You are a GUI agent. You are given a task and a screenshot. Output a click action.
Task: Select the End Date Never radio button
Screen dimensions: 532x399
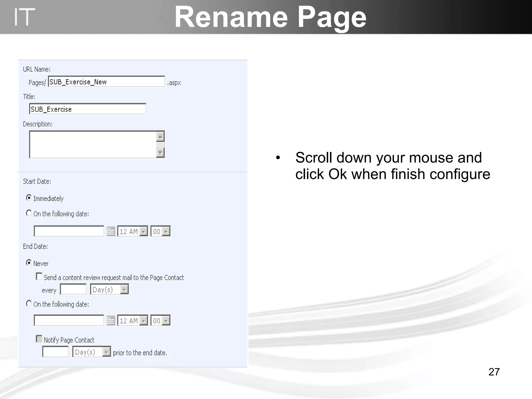(29, 263)
